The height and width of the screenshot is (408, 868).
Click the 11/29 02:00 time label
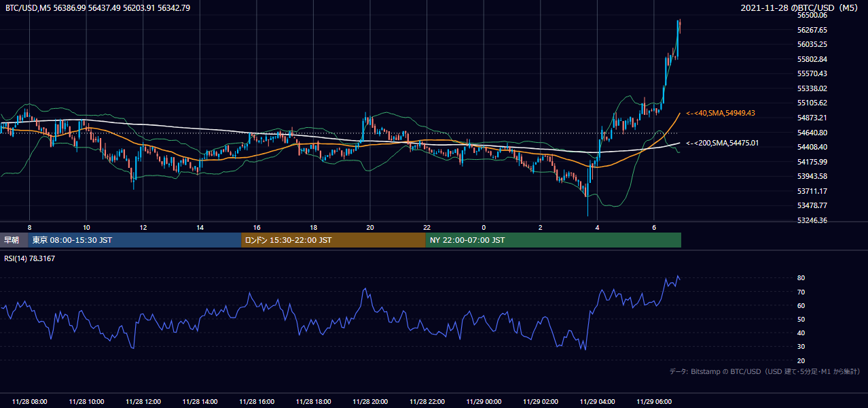pos(541,402)
